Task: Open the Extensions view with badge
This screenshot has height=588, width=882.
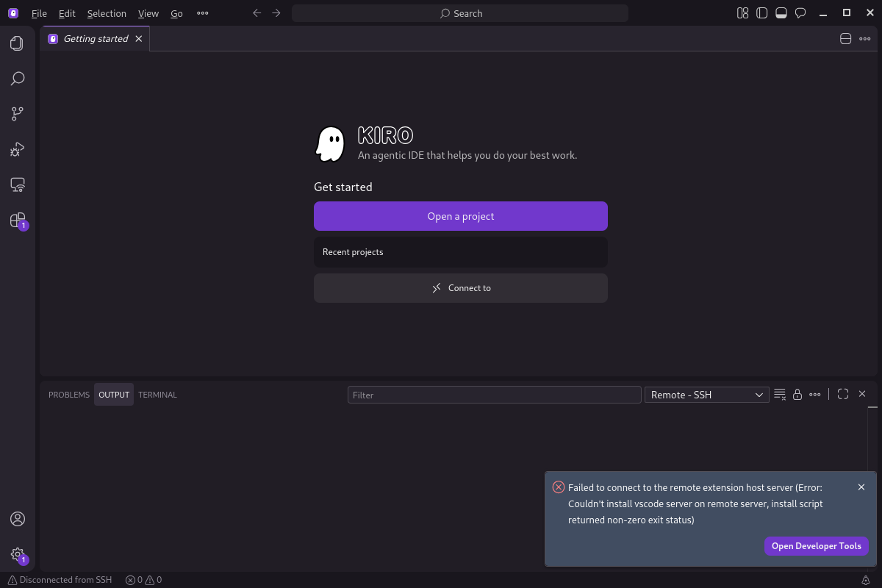Action: pyautogui.click(x=18, y=220)
